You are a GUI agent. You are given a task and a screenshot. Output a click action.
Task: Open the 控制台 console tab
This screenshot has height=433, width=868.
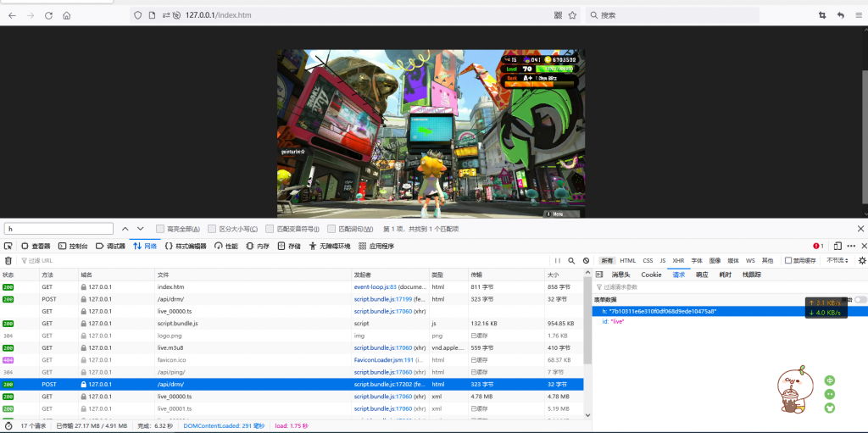pos(73,246)
